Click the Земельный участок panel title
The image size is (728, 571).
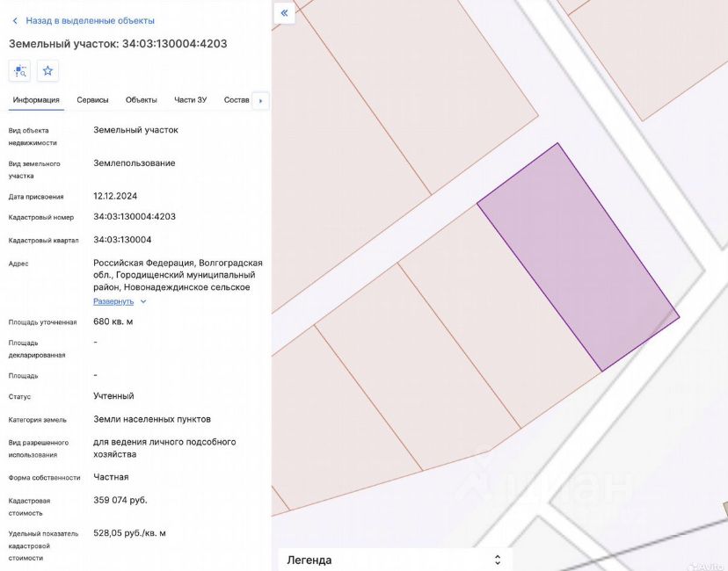coord(118,43)
